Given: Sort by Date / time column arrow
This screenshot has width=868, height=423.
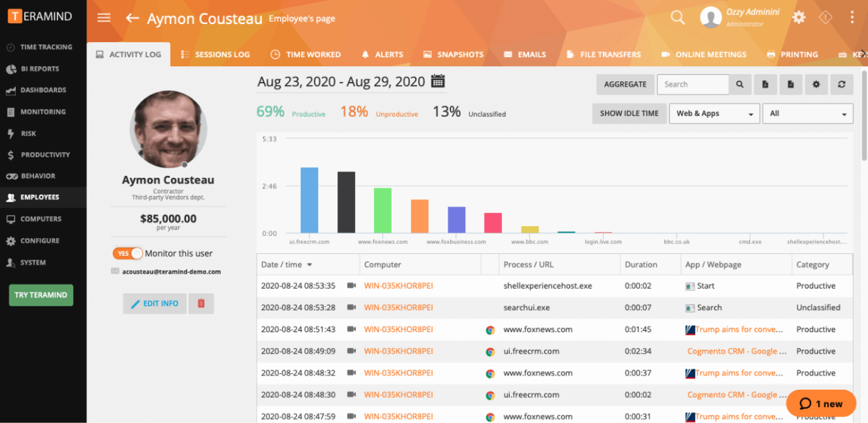Looking at the screenshot, I should (x=310, y=265).
